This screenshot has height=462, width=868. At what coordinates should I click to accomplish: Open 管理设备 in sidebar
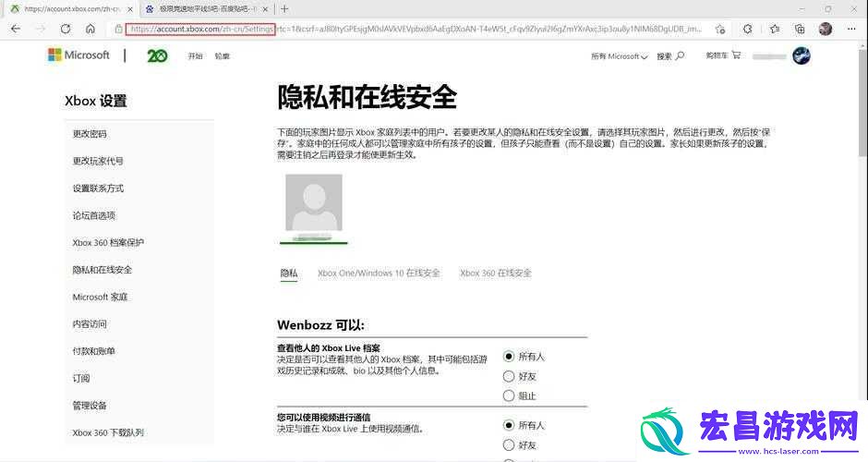(90, 405)
